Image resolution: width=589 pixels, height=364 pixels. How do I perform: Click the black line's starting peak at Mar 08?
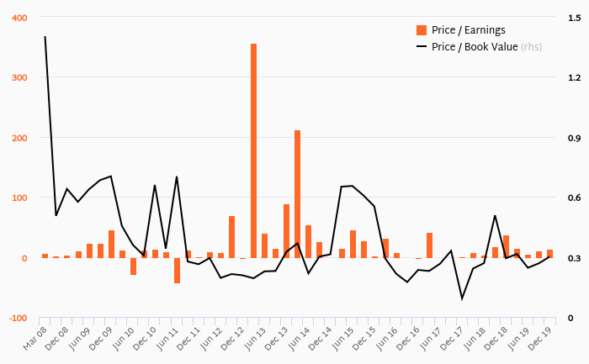point(45,36)
